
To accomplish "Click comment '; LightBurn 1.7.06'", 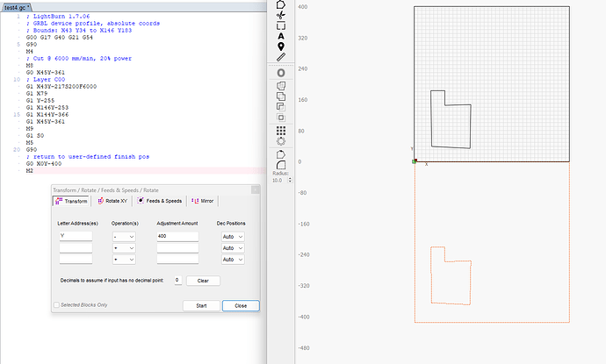I will [58, 16].
